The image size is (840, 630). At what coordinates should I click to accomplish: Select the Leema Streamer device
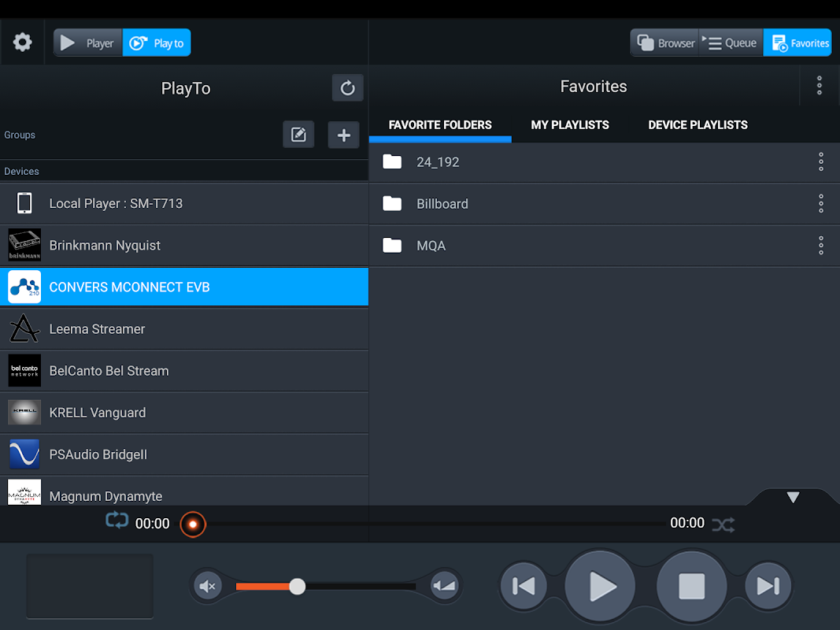(184, 329)
